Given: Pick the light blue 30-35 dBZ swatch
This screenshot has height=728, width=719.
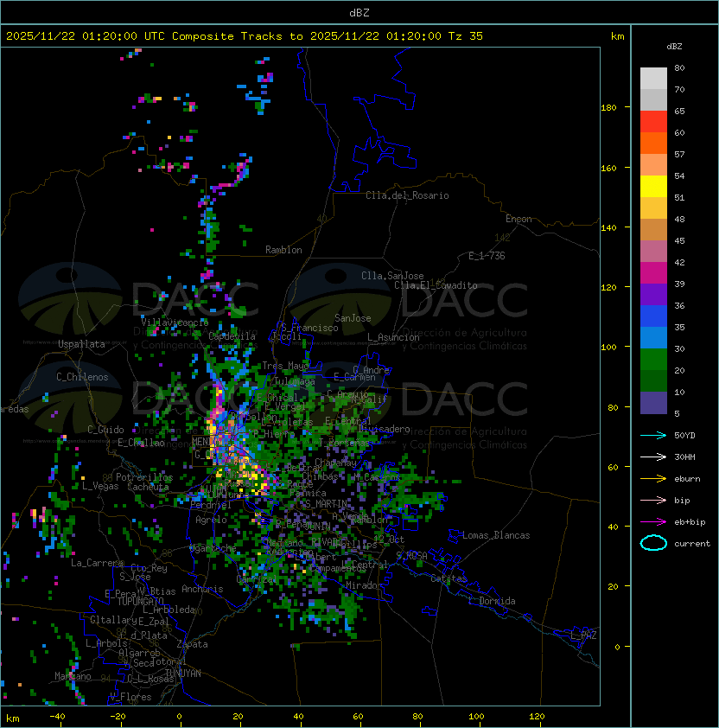Looking at the screenshot, I should 653,338.
